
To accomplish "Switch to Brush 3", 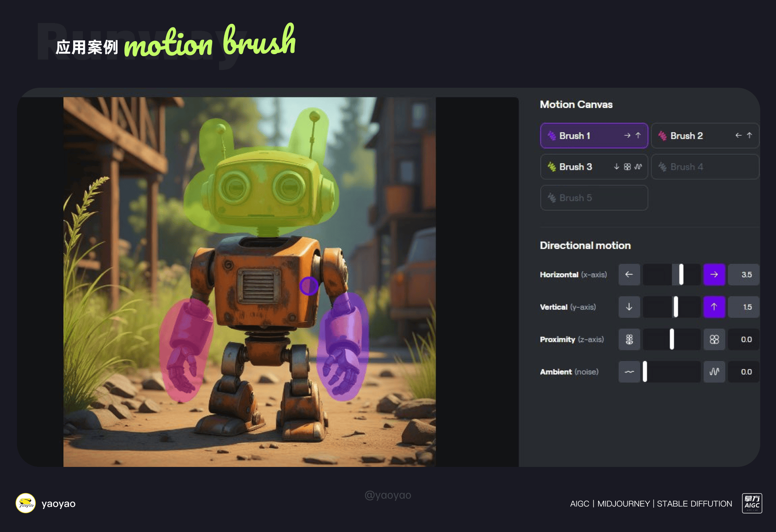I will click(594, 167).
